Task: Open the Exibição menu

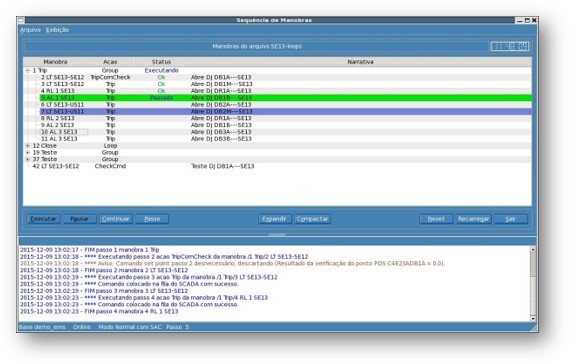Action: (57, 30)
